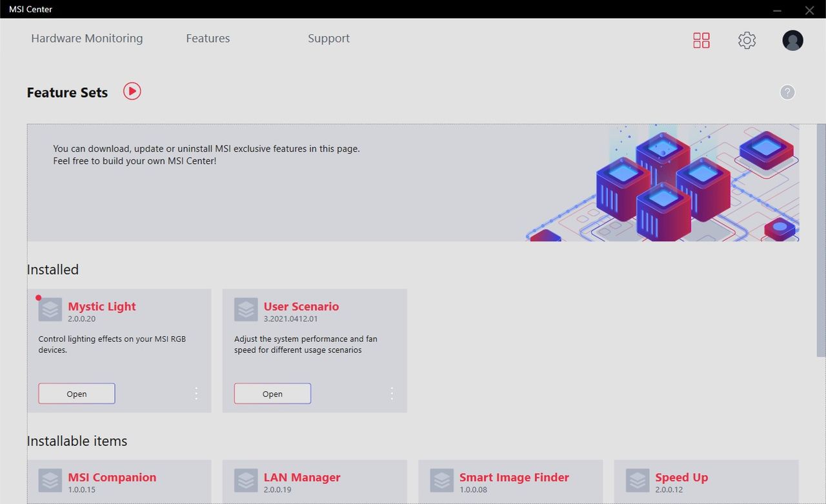
Task: Click the User Scenario version 3.2021.0412.01 text
Action: [x=291, y=319]
